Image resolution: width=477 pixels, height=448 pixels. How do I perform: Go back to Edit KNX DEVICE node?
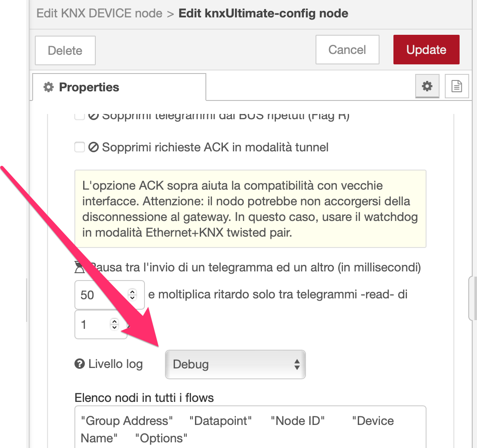tap(98, 13)
